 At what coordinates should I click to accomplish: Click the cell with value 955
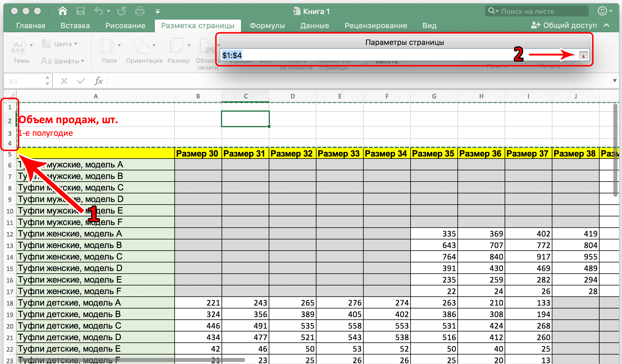[575, 257]
